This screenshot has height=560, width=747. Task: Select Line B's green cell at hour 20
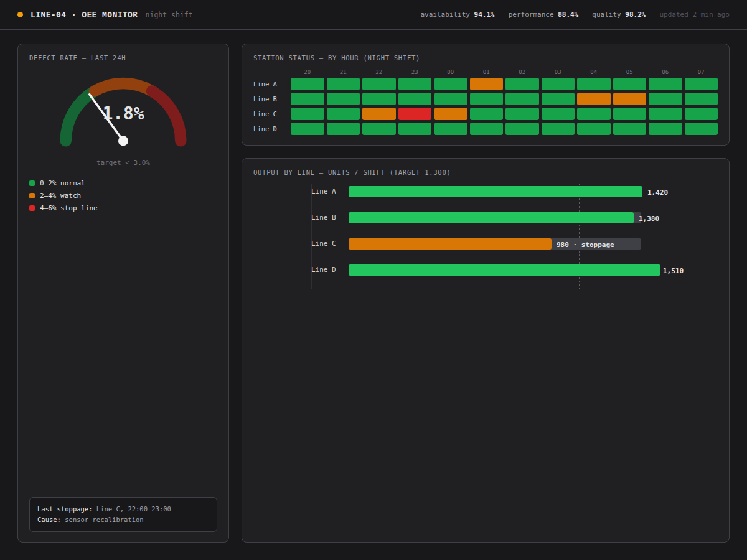308,99
